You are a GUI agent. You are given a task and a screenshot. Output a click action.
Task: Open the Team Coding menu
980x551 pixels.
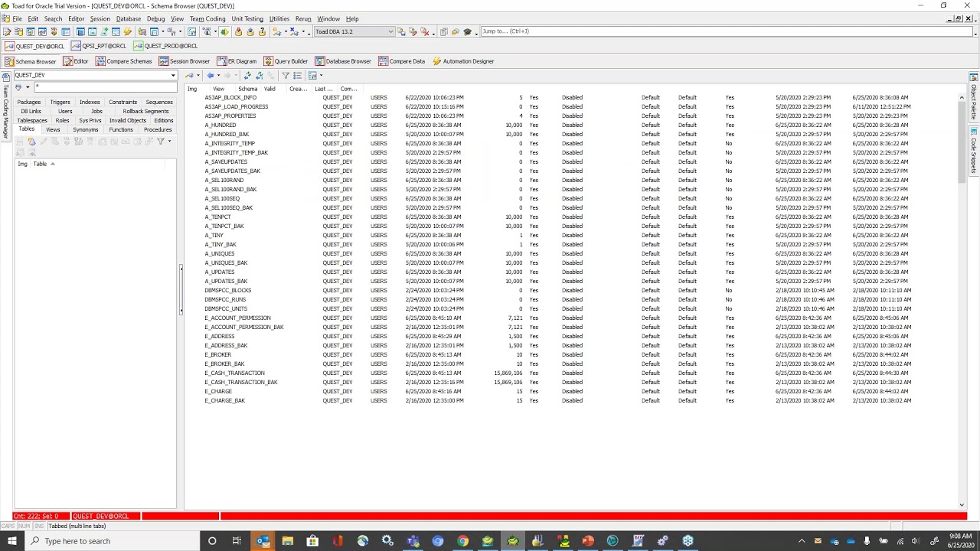click(x=207, y=18)
